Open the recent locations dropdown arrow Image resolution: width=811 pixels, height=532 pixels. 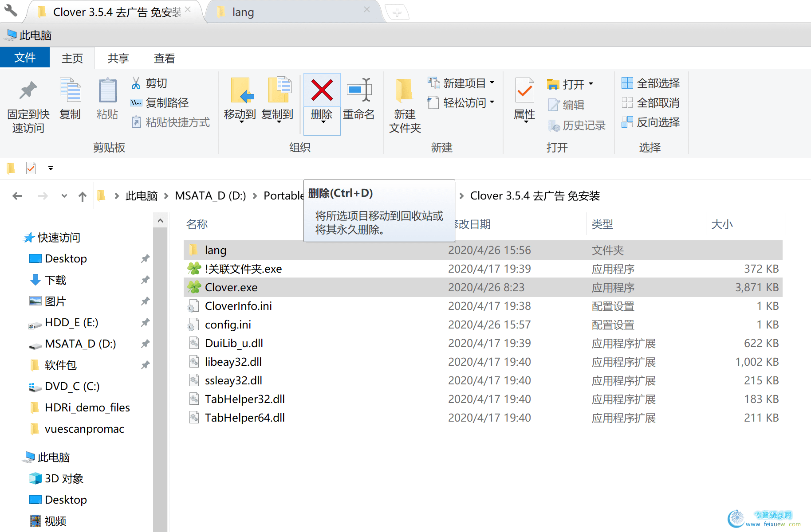tap(64, 196)
